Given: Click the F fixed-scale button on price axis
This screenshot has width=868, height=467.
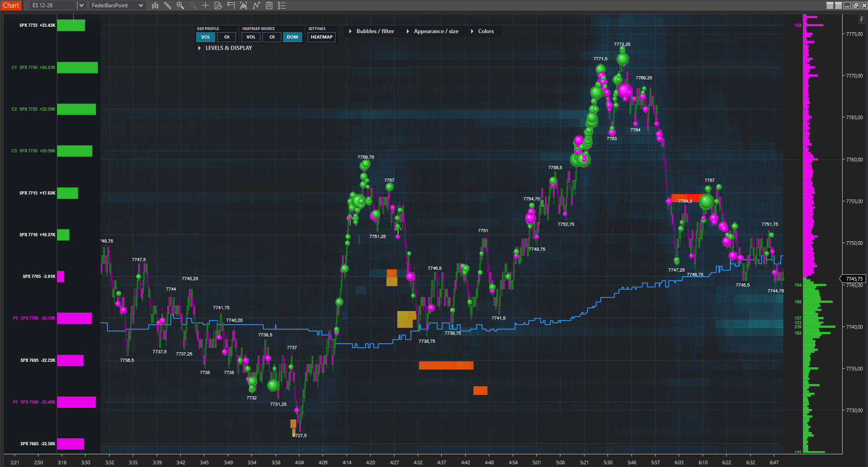Looking at the screenshot, I should pos(862,19).
